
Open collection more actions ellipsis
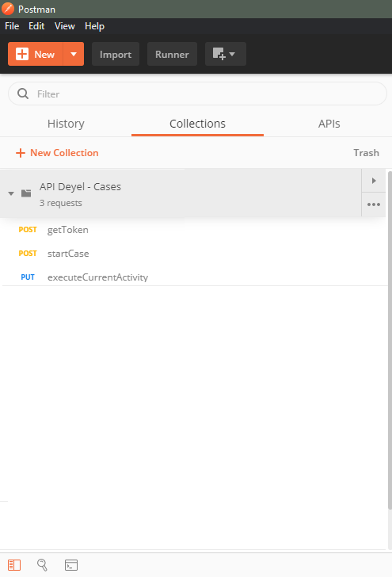[x=374, y=204]
